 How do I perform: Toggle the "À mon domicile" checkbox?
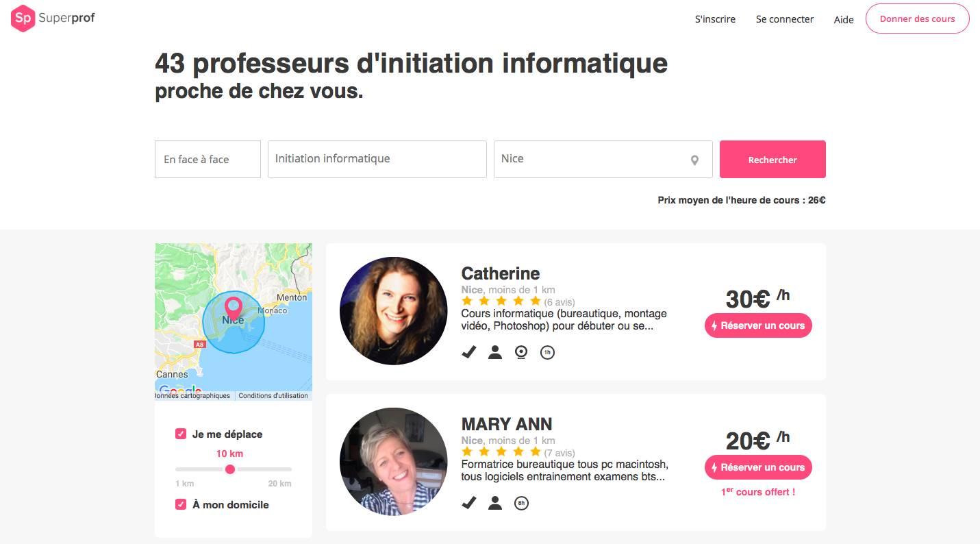pos(181,504)
